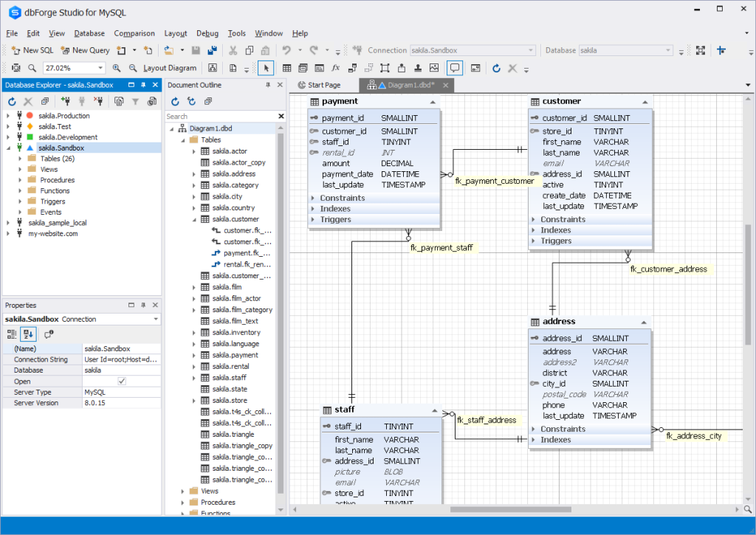This screenshot has height=535, width=756.
Task: Click the New Relation icon
Action: coord(352,68)
